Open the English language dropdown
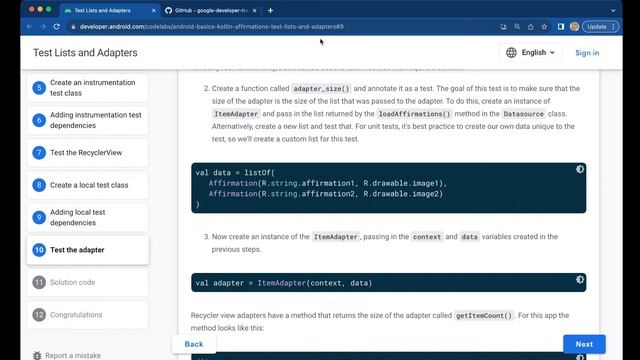Viewport: 640px width, 360px height. coord(531,52)
